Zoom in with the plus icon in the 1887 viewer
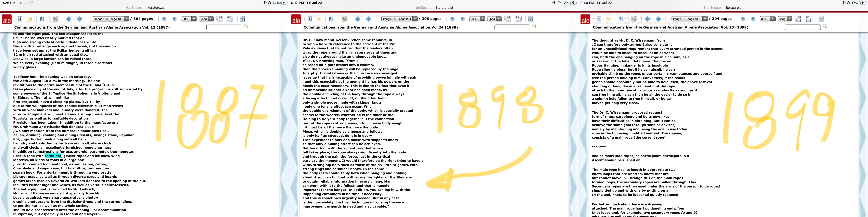The image size is (868, 217). pos(174,19)
